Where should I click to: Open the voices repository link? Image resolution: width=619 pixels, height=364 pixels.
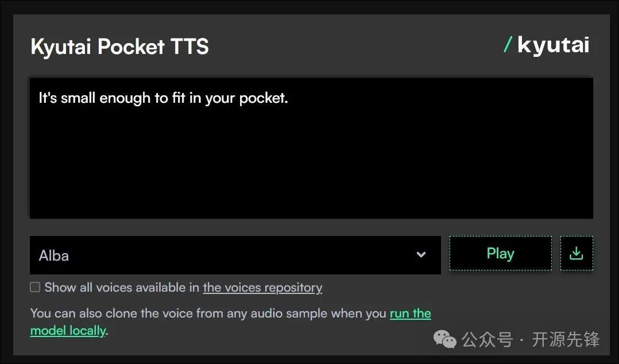(262, 287)
